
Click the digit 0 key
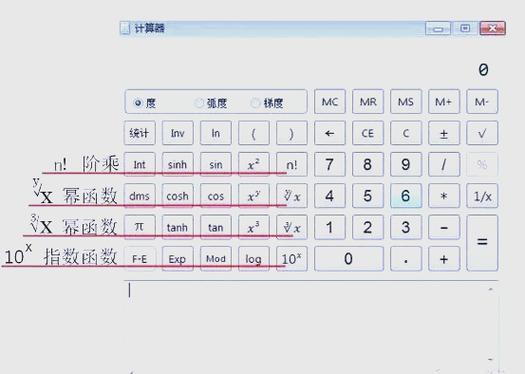click(x=349, y=258)
